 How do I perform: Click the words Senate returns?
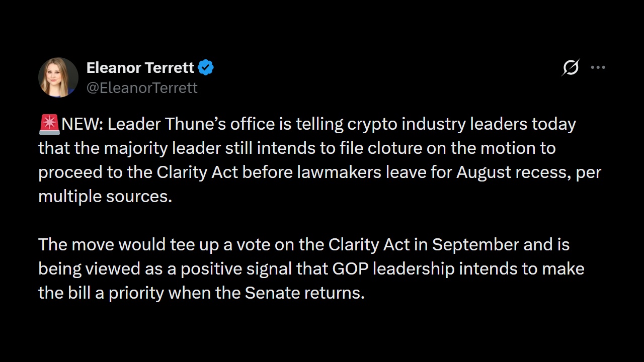click(304, 293)
